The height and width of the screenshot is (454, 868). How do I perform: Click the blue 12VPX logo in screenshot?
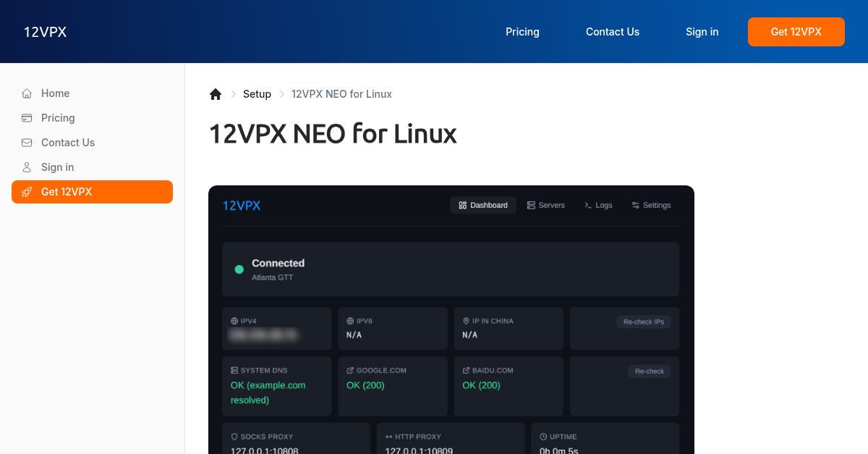[x=242, y=206]
